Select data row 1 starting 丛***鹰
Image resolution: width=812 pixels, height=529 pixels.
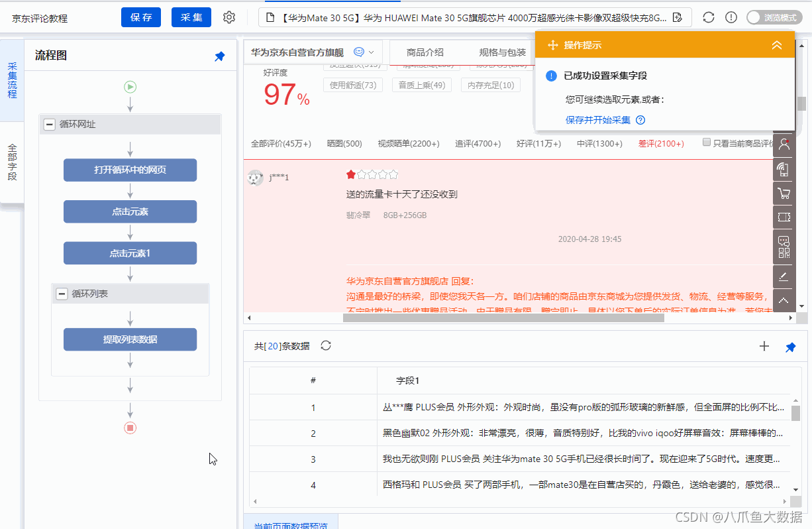519,407
